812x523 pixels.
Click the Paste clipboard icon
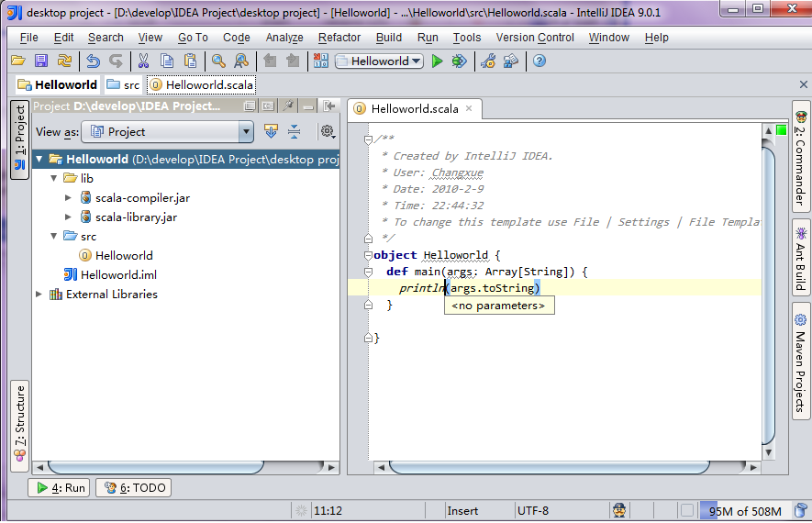[190, 61]
